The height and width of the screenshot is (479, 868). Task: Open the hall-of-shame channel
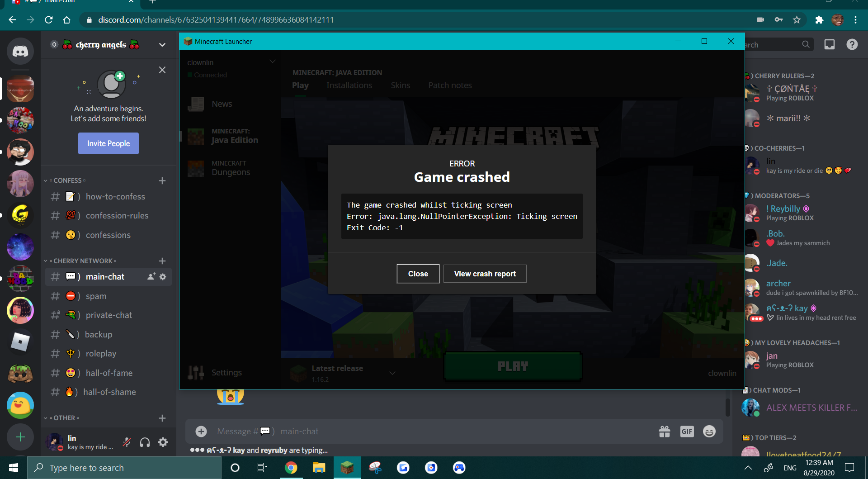tap(108, 392)
